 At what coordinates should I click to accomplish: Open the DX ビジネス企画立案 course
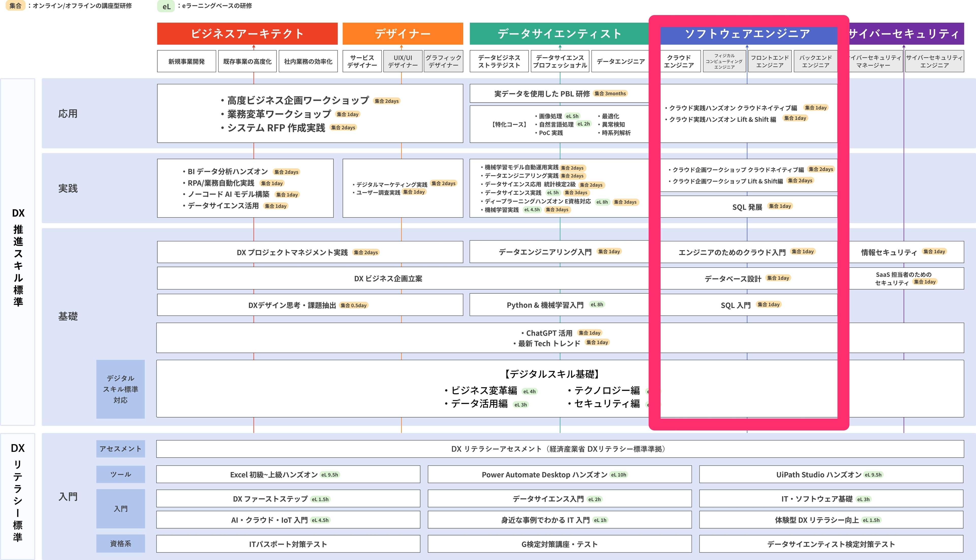click(x=388, y=278)
